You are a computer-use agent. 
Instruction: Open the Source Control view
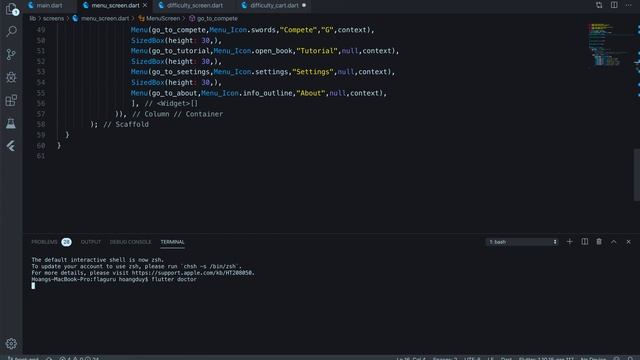[11, 54]
